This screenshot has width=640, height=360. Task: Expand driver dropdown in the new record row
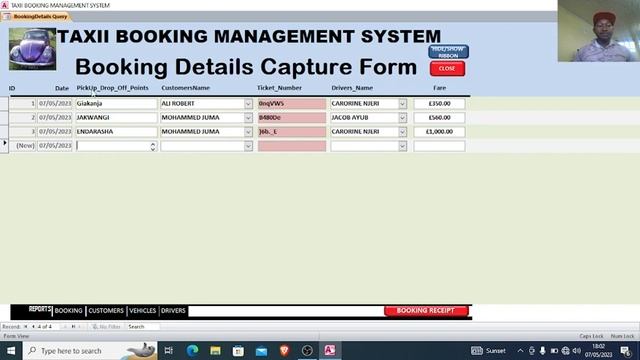(402, 146)
